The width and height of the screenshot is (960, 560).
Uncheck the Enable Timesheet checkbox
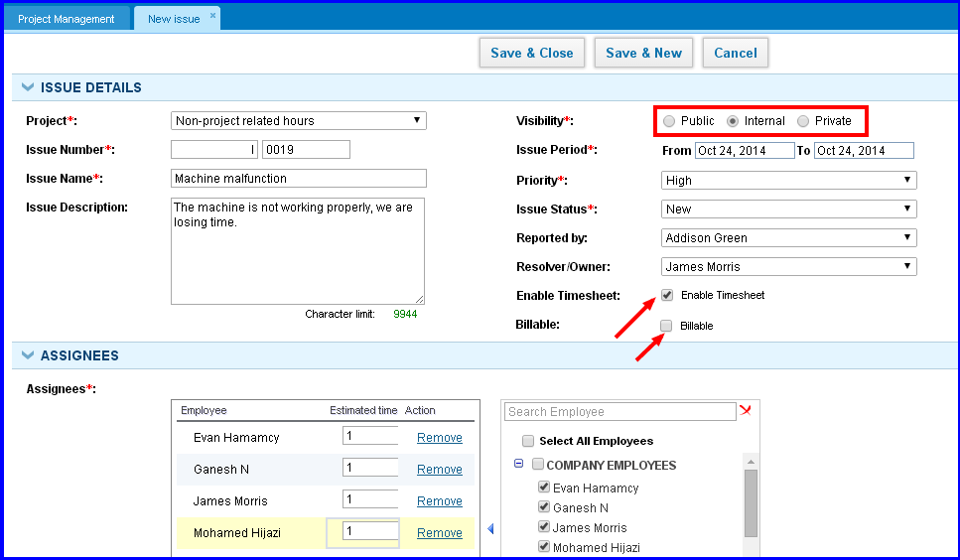667,295
